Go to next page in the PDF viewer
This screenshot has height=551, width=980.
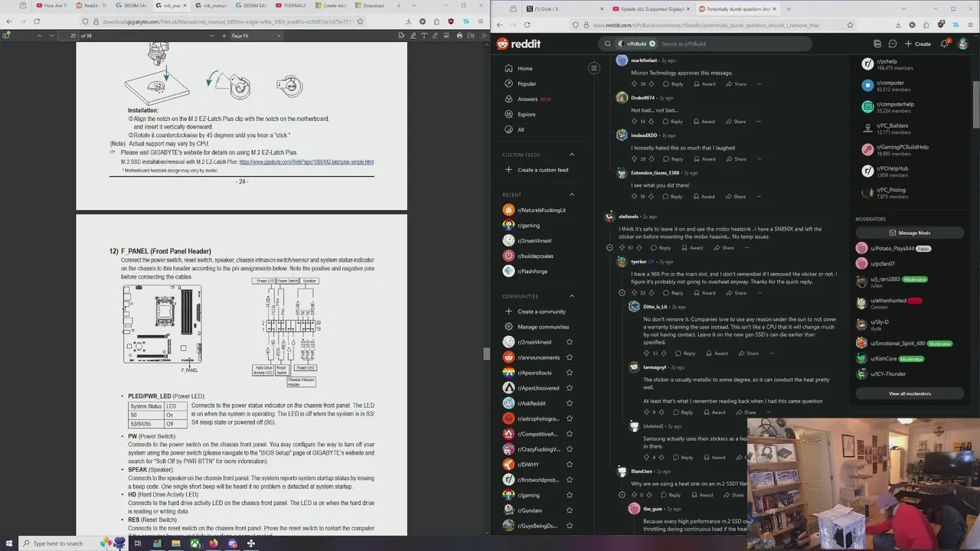(x=52, y=35)
